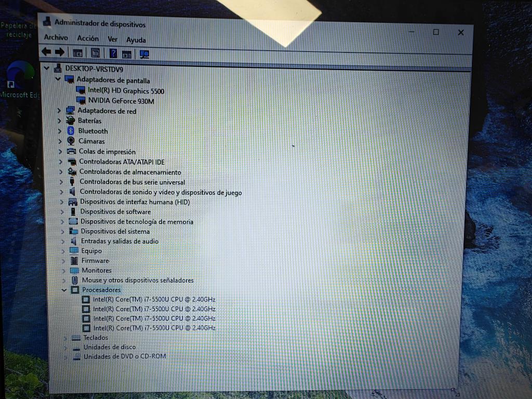Click the back arrow toolbar icon

pos(46,52)
